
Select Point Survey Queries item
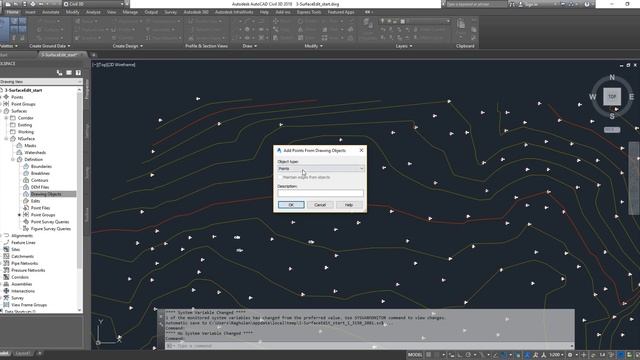[50, 222]
